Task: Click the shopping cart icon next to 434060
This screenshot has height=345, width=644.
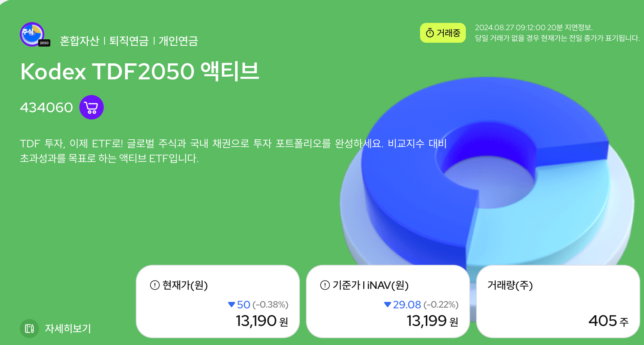Action: point(91,107)
